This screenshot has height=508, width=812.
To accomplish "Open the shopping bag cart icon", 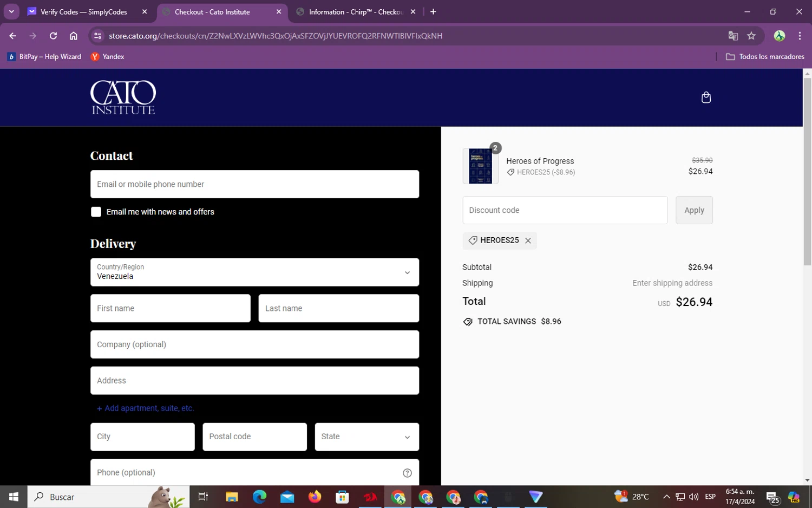I will [x=706, y=97].
